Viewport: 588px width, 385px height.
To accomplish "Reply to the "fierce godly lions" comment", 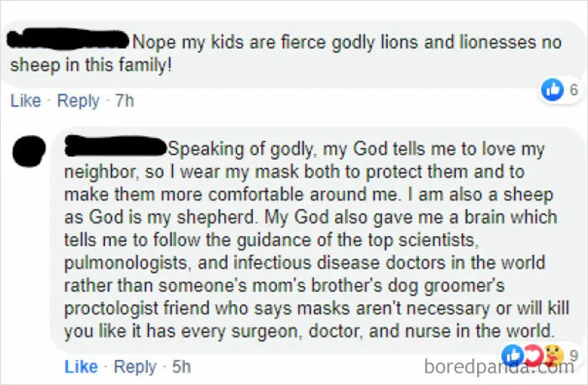I will [x=78, y=101].
